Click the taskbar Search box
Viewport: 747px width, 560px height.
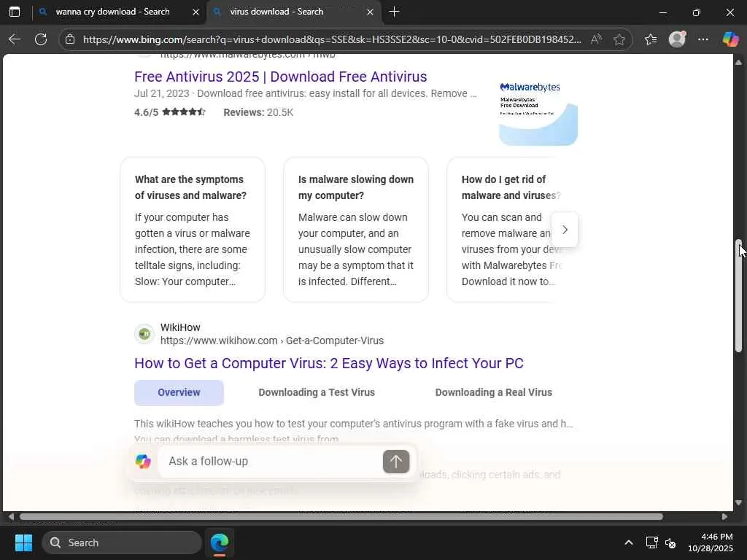tap(122, 542)
